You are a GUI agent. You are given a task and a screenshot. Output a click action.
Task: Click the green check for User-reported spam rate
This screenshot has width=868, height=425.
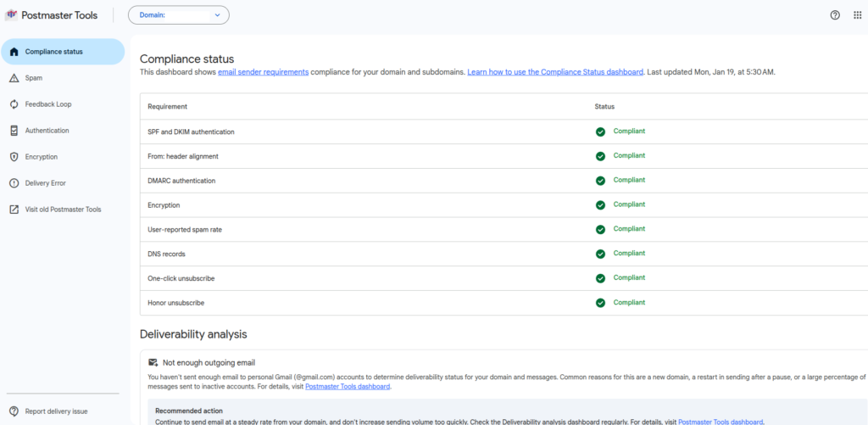pos(600,229)
